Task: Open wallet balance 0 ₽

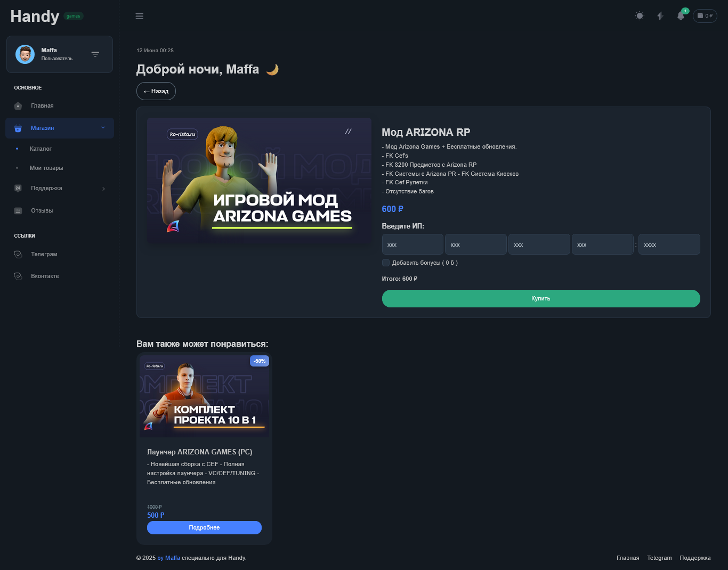Action: (705, 16)
